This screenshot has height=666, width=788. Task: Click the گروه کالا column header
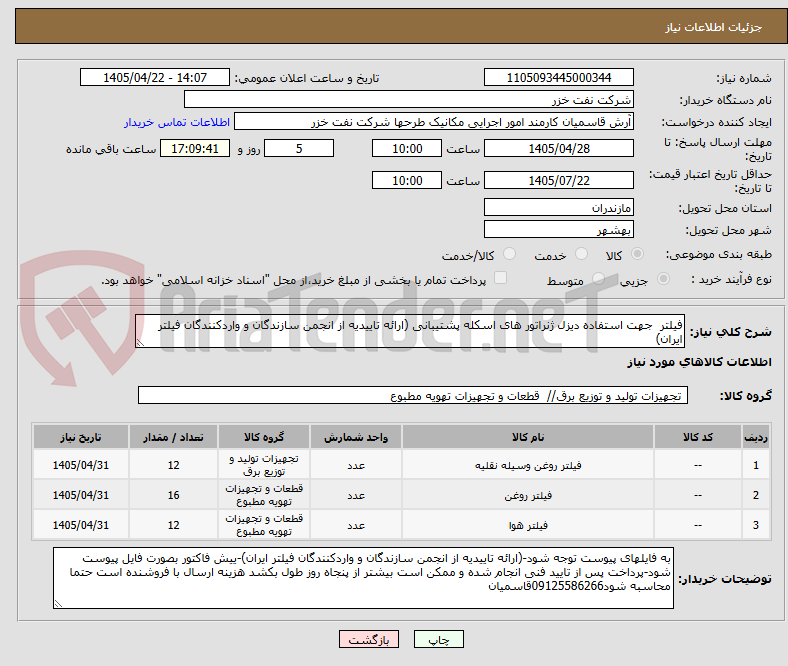pos(264,437)
